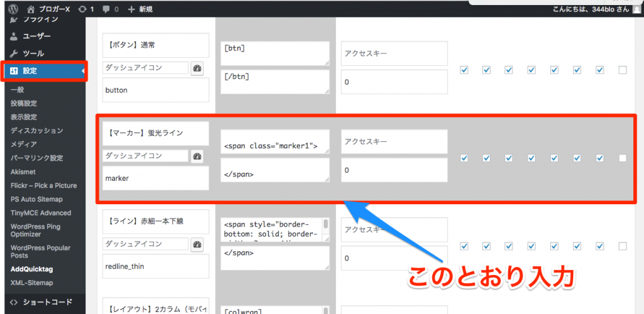Open Flickr – Pick a Picture settings
The image size is (644, 314).
click(43, 185)
